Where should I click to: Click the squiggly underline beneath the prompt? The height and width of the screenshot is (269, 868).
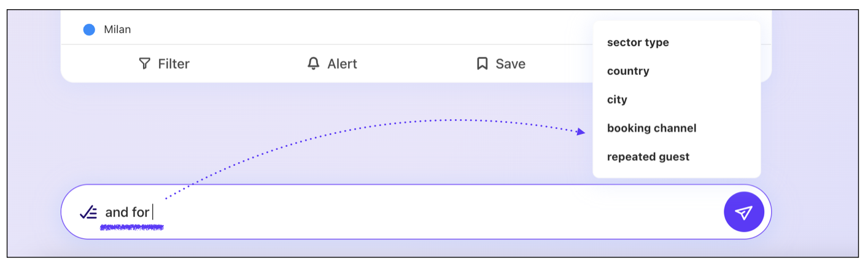[132, 228]
